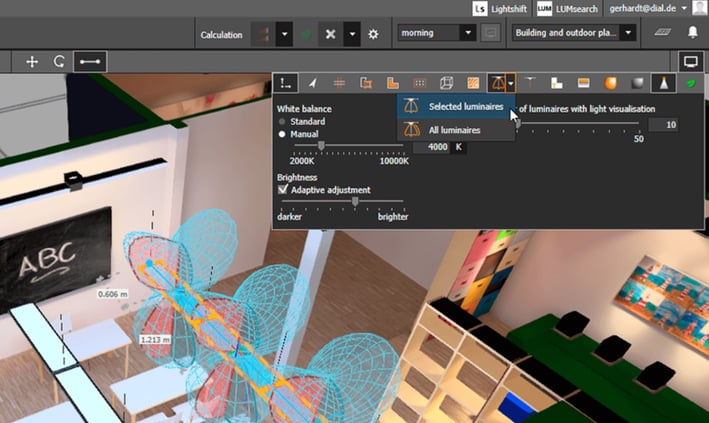Viewport: 709px width, 423px height.
Task: Open calculation settings gear icon
Action: [x=373, y=34]
